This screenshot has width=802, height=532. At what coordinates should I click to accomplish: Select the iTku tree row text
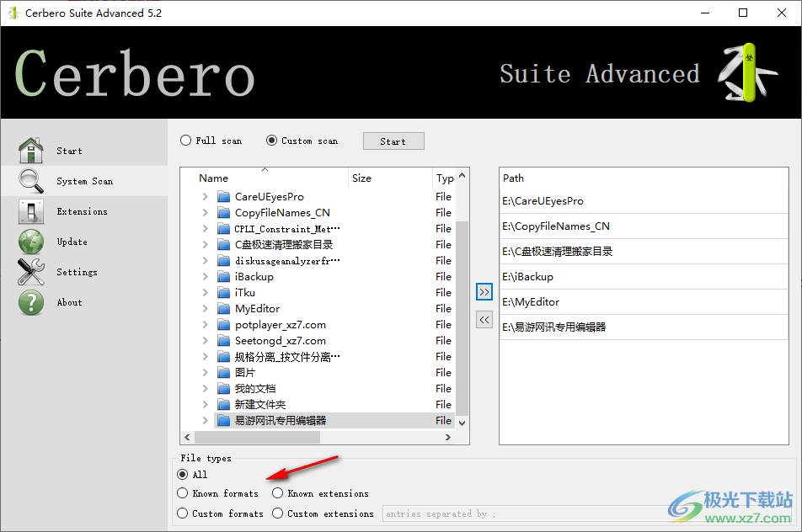tap(245, 293)
